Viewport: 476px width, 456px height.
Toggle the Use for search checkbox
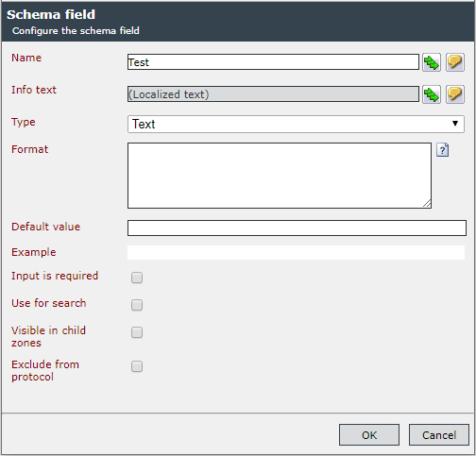[x=137, y=305]
